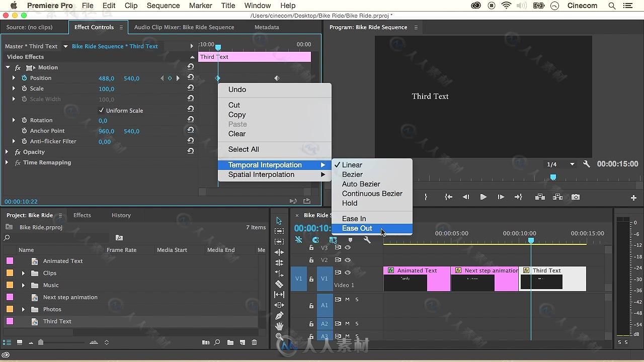Click Select All in context menu

click(275, 149)
